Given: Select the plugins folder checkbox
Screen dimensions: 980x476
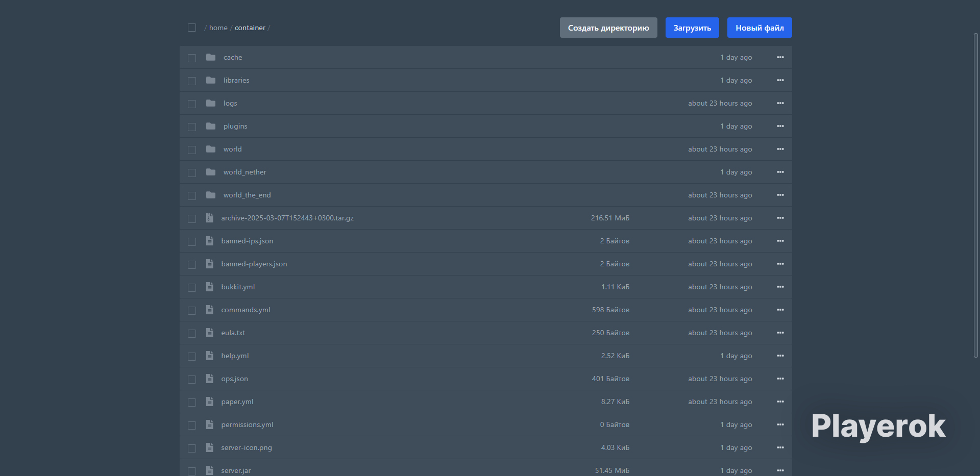Looking at the screenshot, I should pos(192,127).
